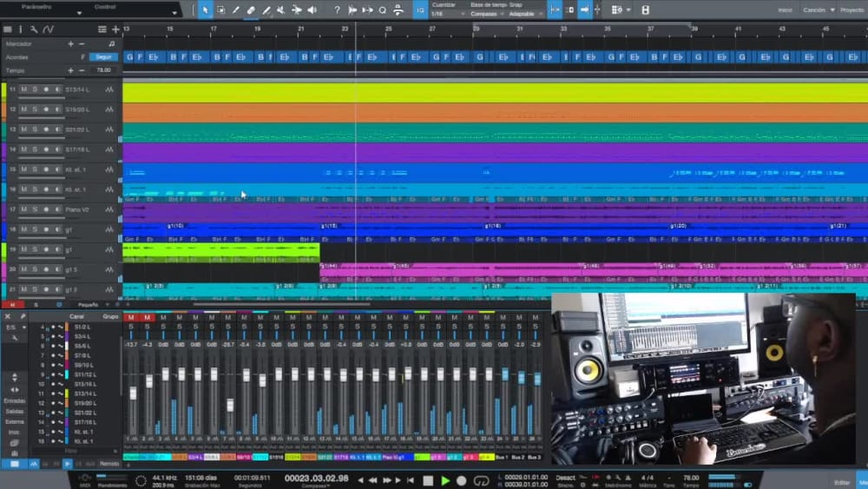Solo track 12 S19/20 L

(x=35, y=109)
